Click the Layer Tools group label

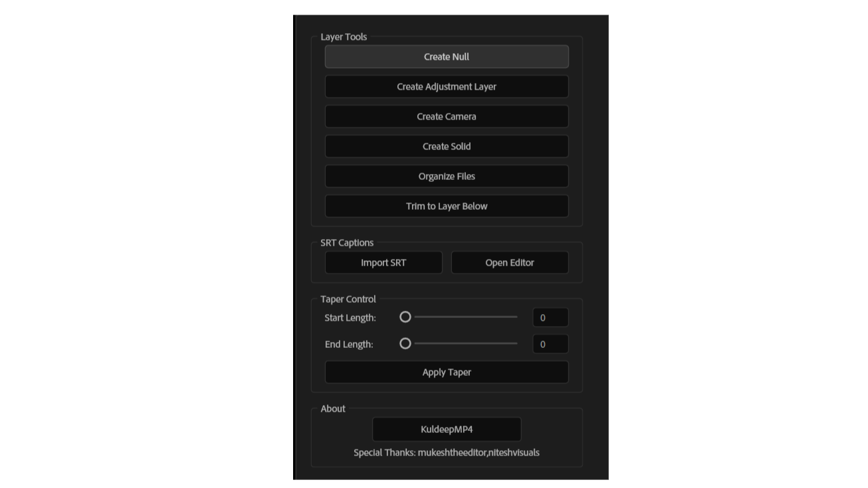pos(343,37)
